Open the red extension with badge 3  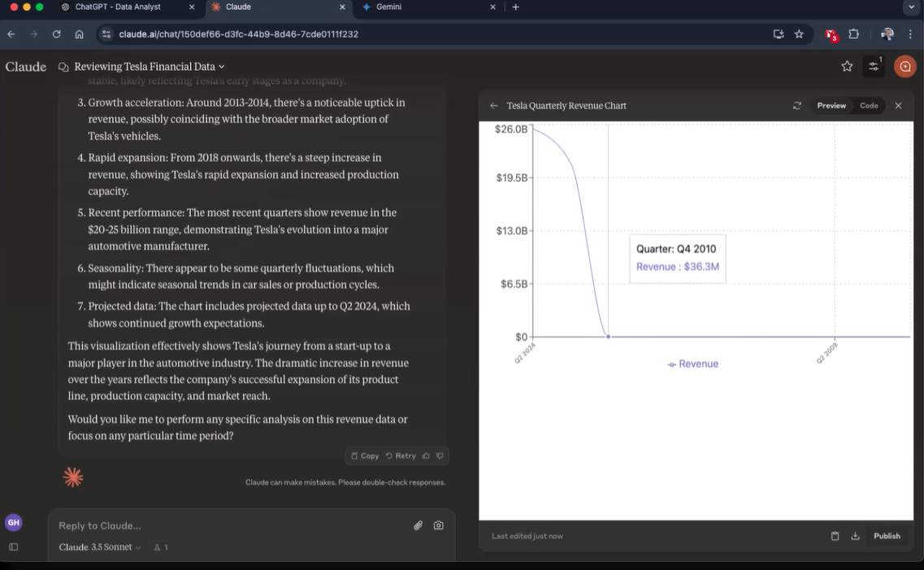click(831, 35)
